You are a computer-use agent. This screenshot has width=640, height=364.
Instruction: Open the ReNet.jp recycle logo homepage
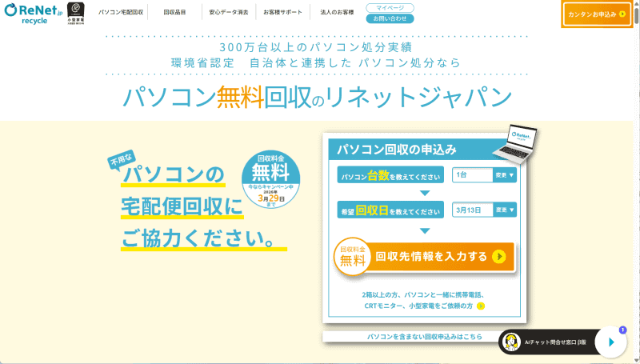[x=34, y=14]
